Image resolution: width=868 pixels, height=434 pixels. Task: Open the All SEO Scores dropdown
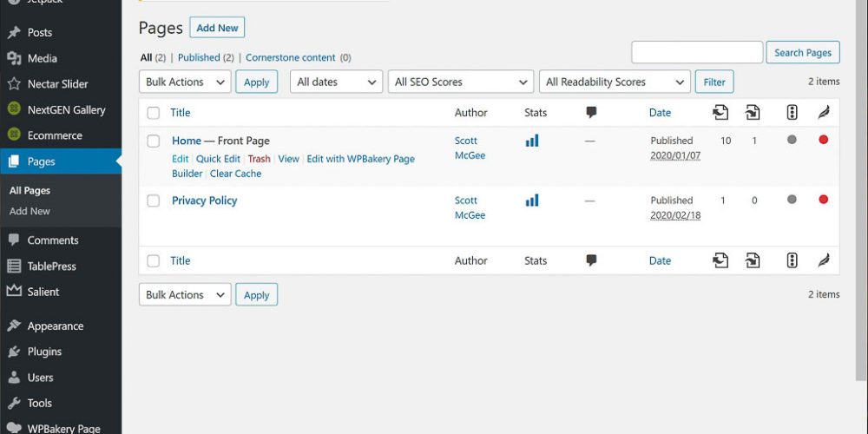(x=460, y=82)
